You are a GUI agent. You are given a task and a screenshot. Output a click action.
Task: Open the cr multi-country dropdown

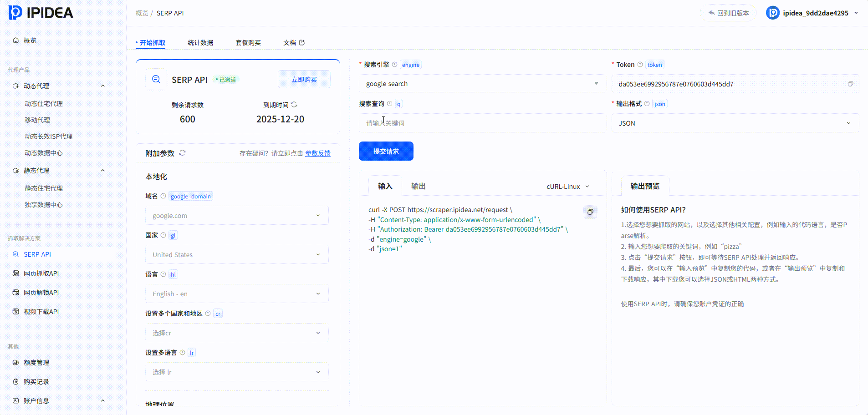pyautogui.click(x=237, y=333)
